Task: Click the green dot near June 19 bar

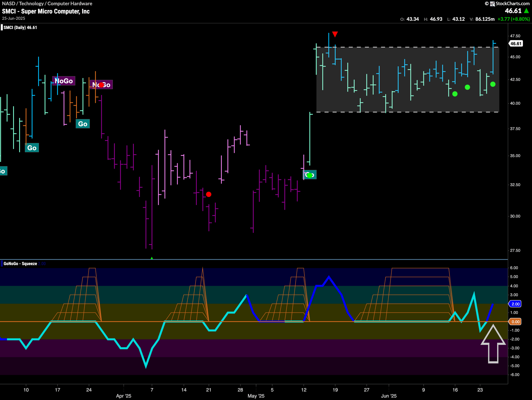Action: (467, 87)
